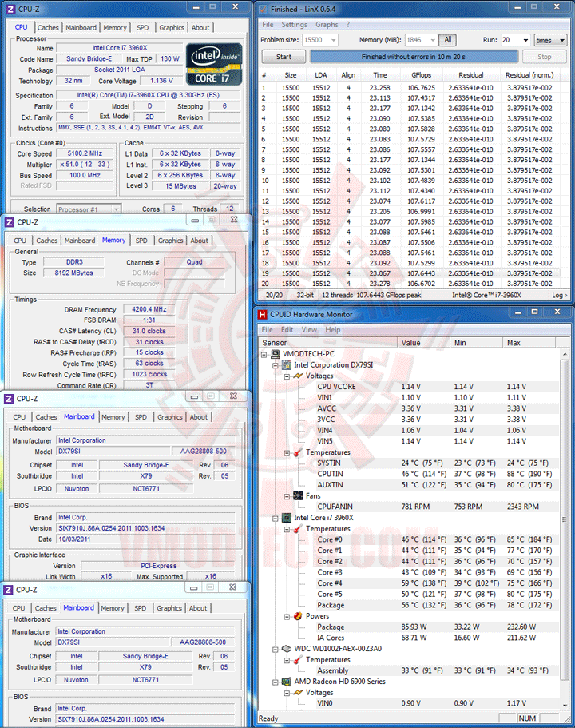575x728 pixels.
Task: Click the Powers flame icon
Action: (298, 616)
